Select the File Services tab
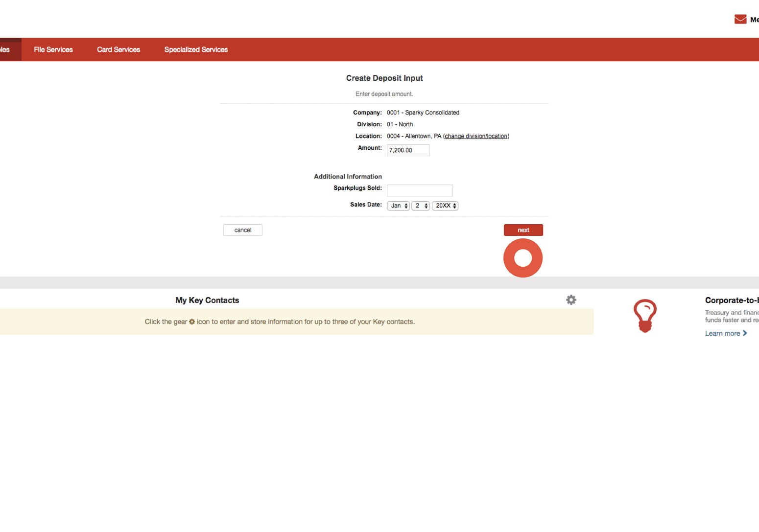The image size is (759, 532). (53, 49)
